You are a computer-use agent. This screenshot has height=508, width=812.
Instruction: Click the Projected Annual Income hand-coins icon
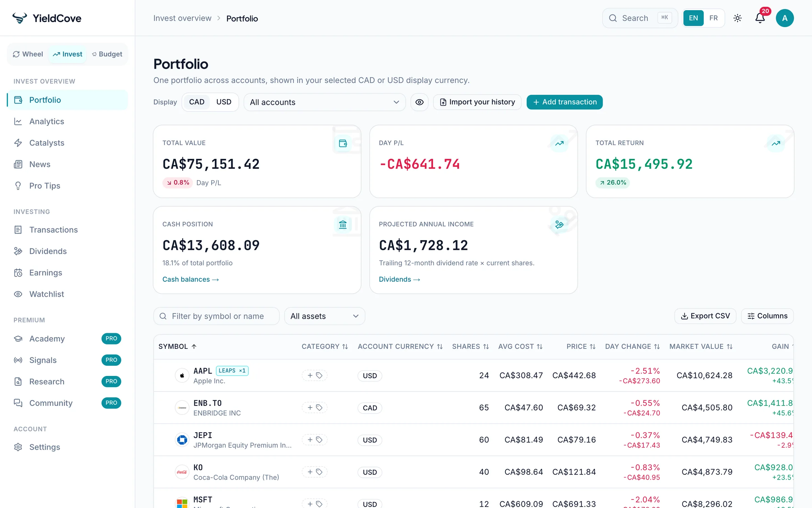[x=559, y=225]
